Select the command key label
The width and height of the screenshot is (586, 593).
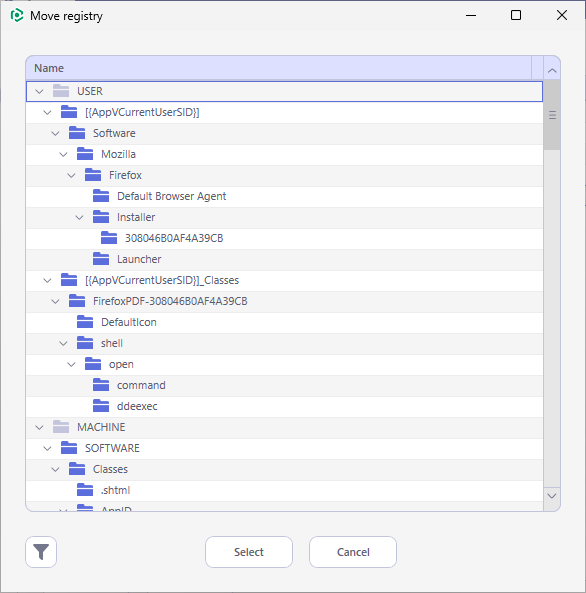(141, 385)
